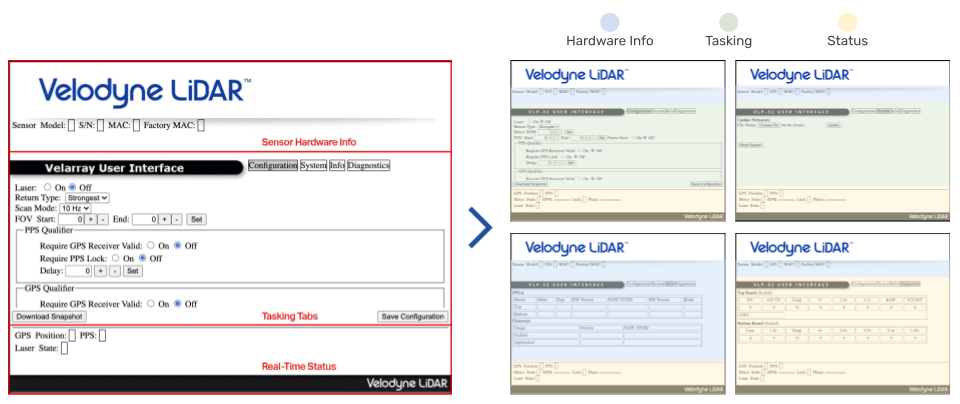Open the Return Type Strongest dropdown
Screen dimensions: 960x404
pos(88,198)
